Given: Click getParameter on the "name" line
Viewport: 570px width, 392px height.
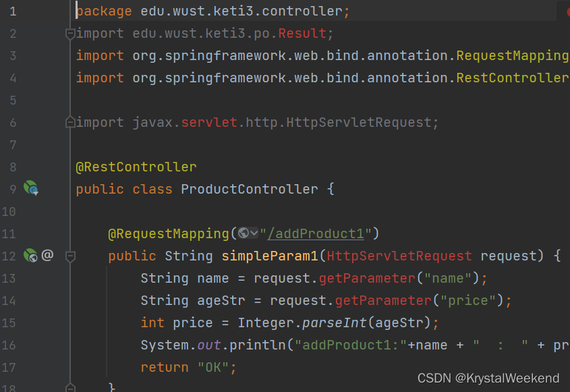Looking at the screenshot, I should tap(367, 278).
